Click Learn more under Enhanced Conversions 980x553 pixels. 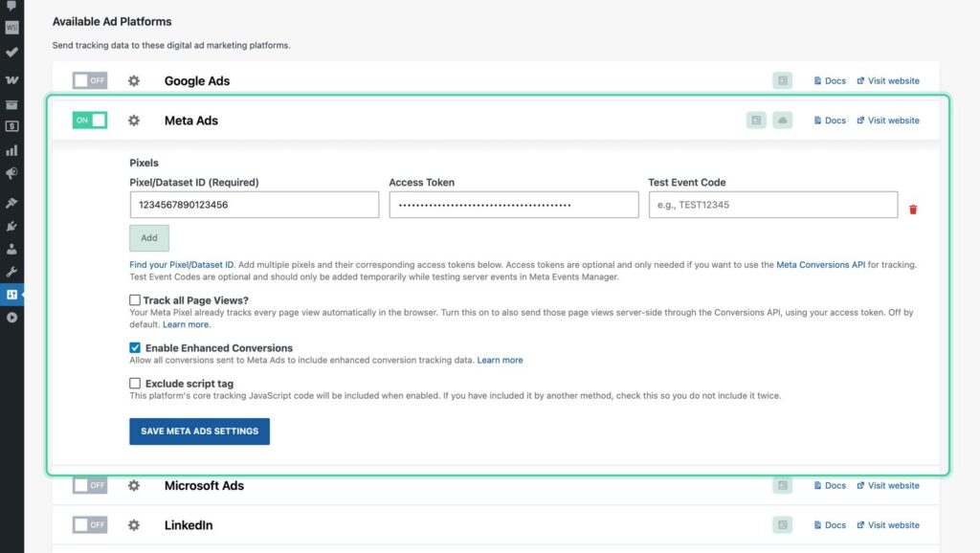[x=500, y=360]
